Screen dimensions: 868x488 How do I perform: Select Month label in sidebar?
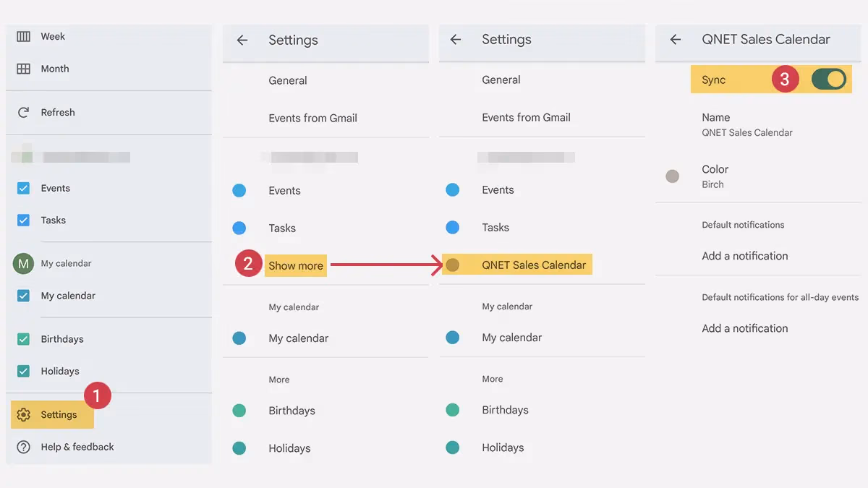click(x=55, y=69)
